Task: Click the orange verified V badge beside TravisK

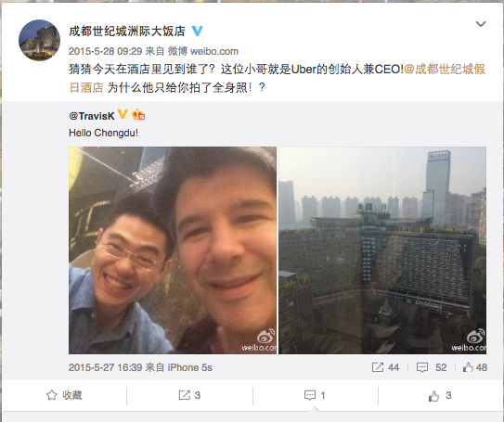Action: (123, 114)
